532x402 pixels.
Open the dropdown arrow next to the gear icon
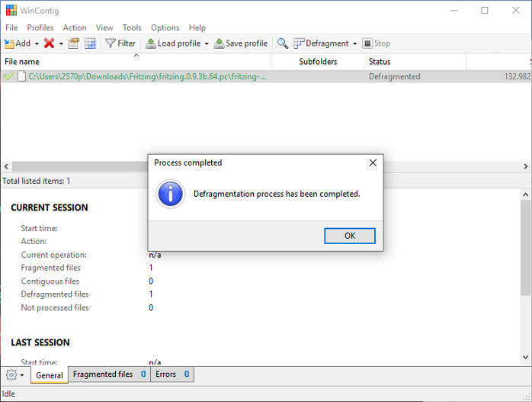coord(22,375)
